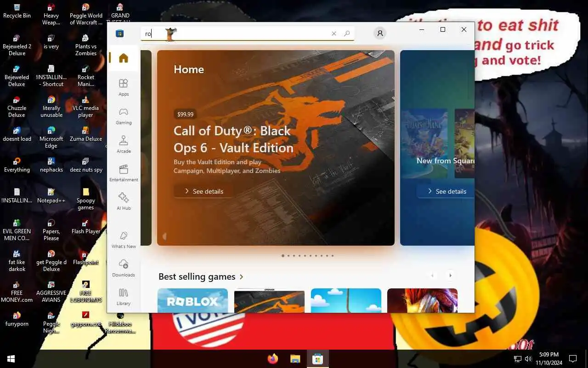View Downloads in the Store
This screenshot has height=368, width=588.
coord(123,268)
